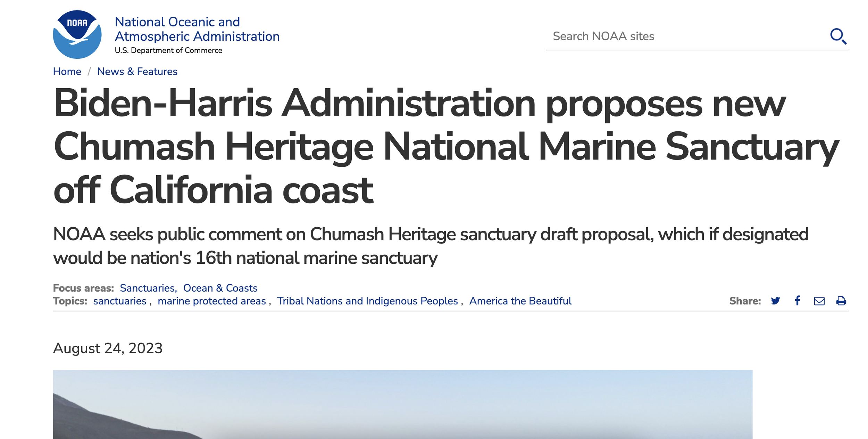The width and height of the screenshot is (868, 439).
Task: Click the NOAA seeks public comment subtitle
Action: coord(431,246)
